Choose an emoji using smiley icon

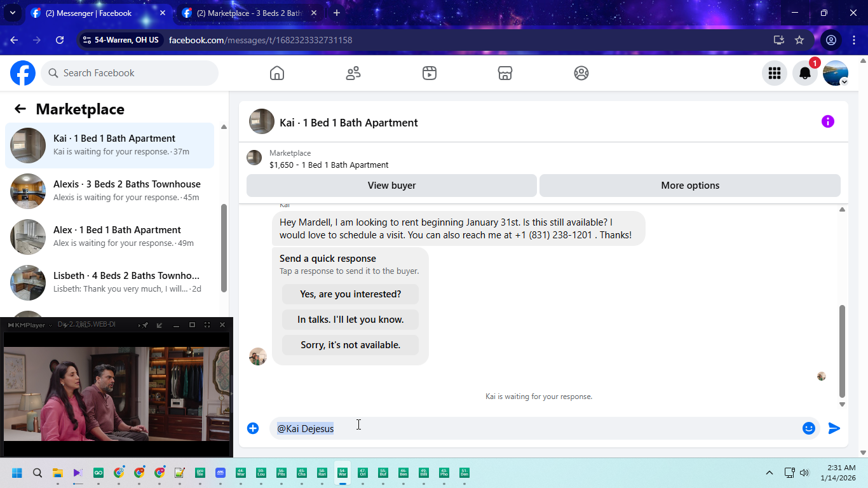pyautogui.click(x=809, y=428)
